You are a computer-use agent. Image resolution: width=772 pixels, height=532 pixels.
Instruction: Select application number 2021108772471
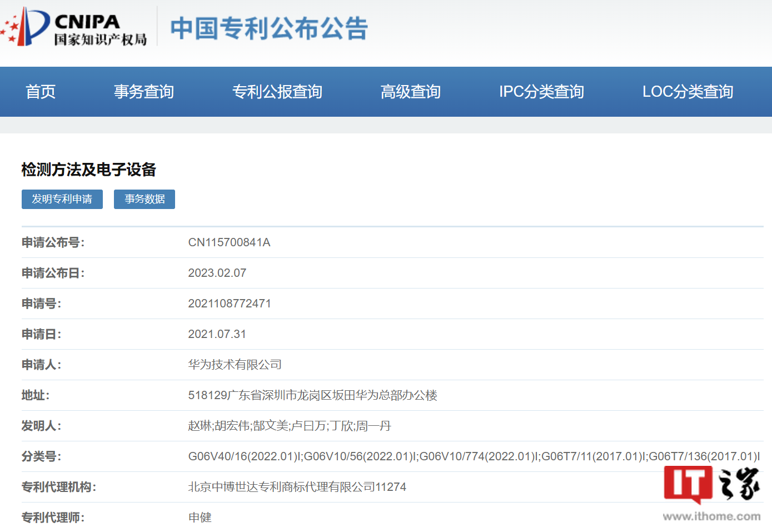click(230, 304)
